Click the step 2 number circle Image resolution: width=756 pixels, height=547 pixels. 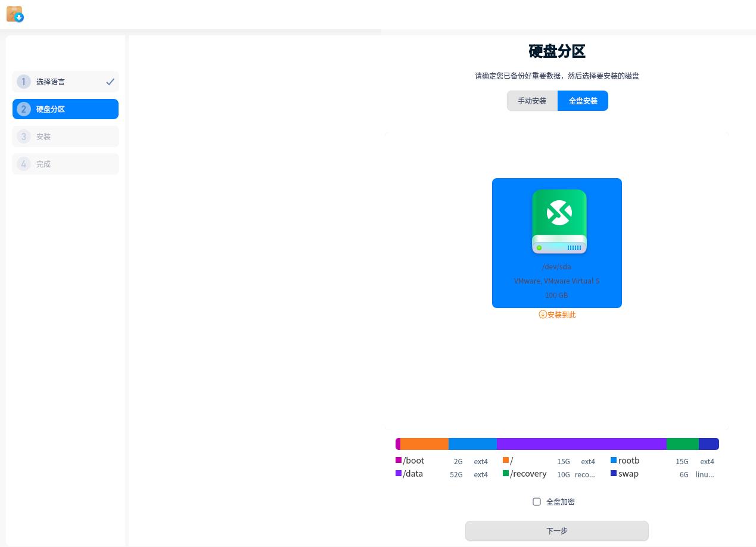click(x=24, y=109)
